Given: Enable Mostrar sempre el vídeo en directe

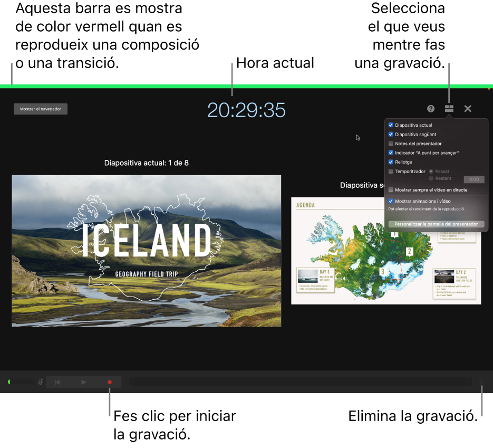Looking at the screenshot, I should pos(391,190).
